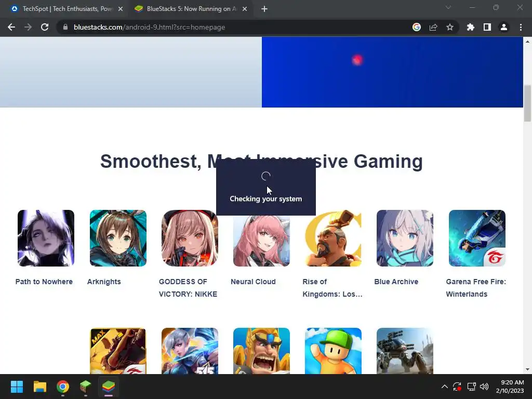Toggle the browser side panel
This screenshot has width=532, height=399.
(487, 27)
